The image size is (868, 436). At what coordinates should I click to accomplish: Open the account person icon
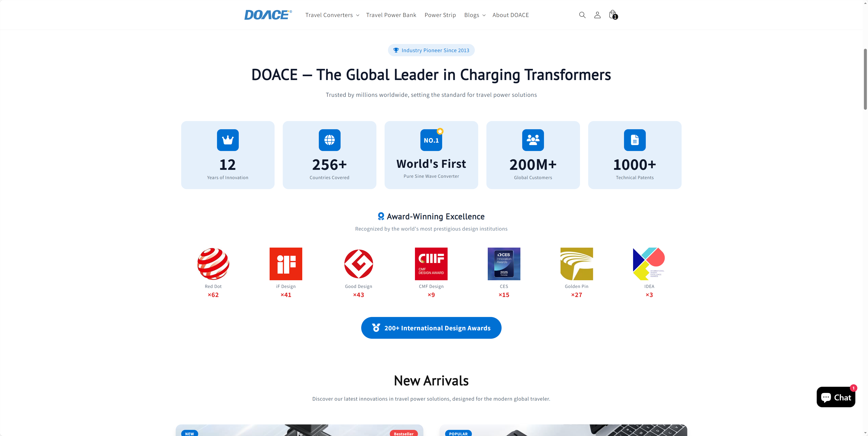[x=597, y=15]
